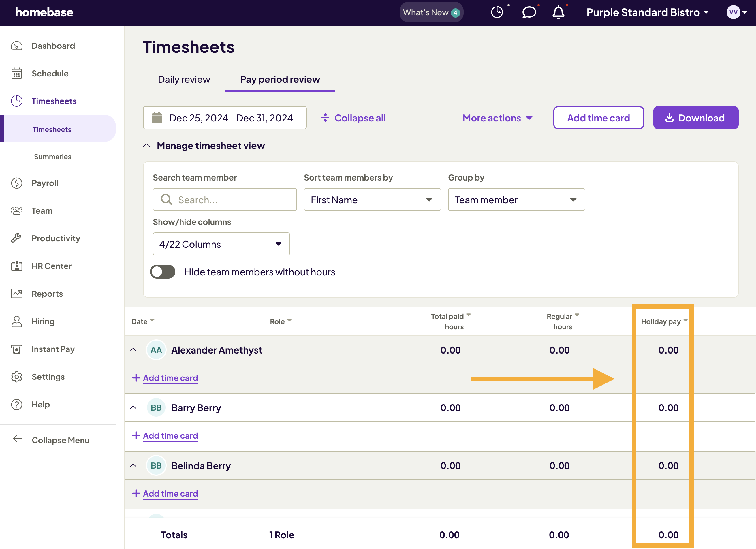The height and width of the screenshot is (549, 756).
Task: Open Payroll section in sidebar
Action: pos(45,183)
